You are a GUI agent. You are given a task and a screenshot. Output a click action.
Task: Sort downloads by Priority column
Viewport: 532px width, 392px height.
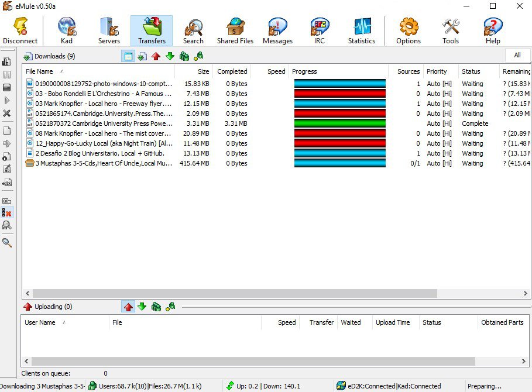point(441,71)
